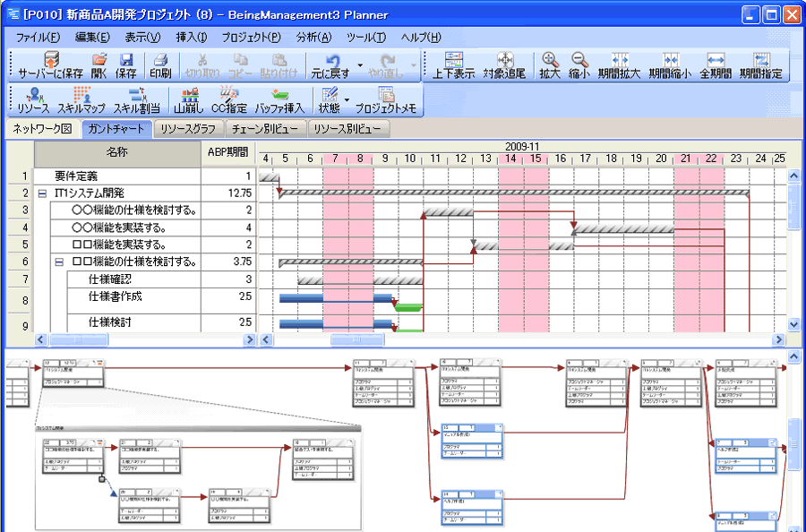Viewport: 806px width, 532px height.
Task: Open the 分析 menu
Action: pyautogui.click(x=314, y=38)
